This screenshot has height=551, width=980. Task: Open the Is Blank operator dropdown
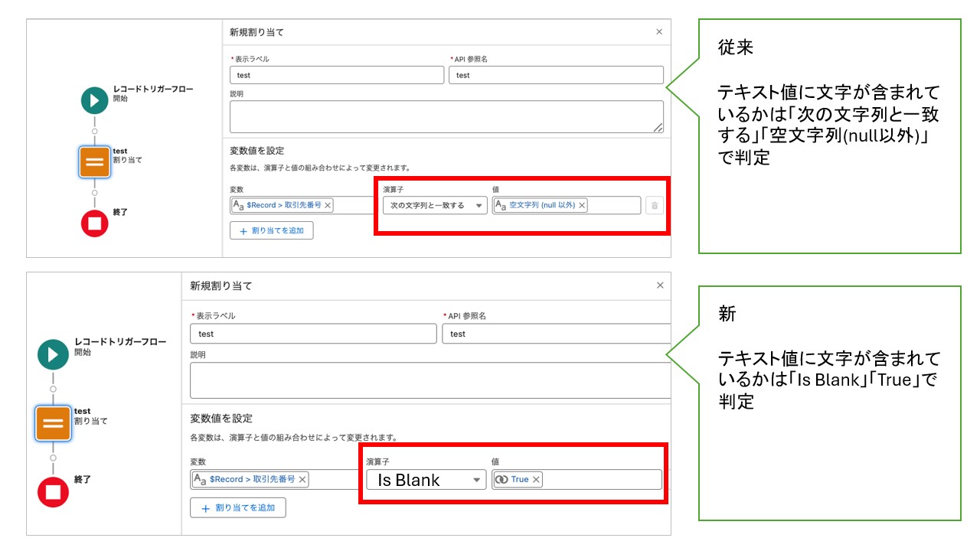click(x=425, y=480)
